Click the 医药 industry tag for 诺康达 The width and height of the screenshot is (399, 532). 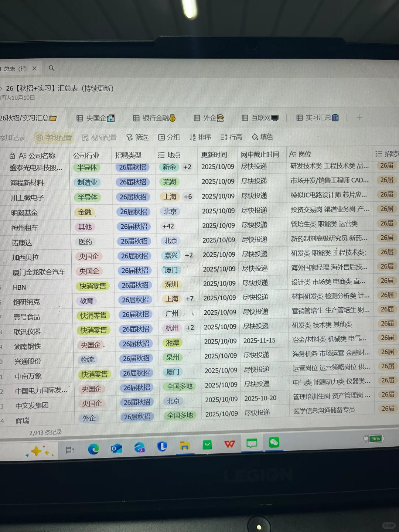tap(85, 242)
